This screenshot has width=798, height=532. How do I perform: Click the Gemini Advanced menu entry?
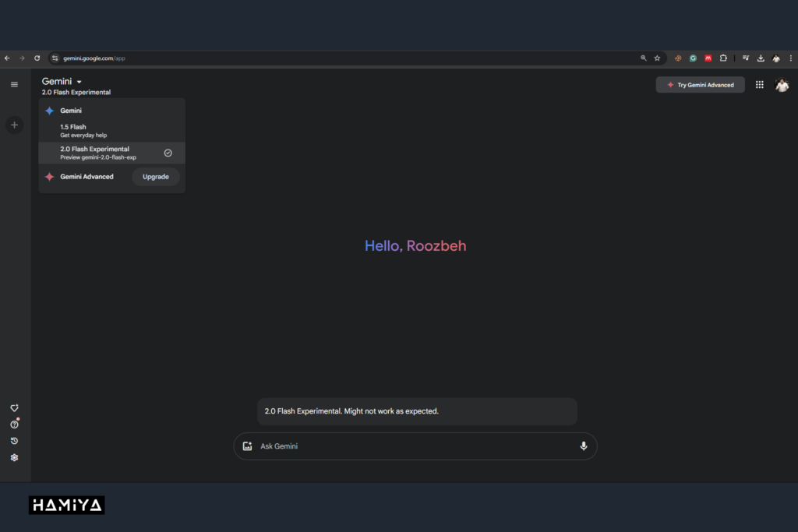tap(87, 177)
